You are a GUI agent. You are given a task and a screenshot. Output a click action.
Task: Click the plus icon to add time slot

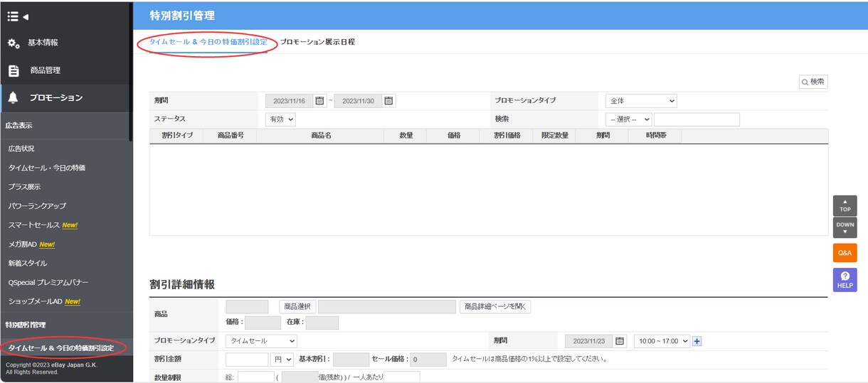coord(697,341)
